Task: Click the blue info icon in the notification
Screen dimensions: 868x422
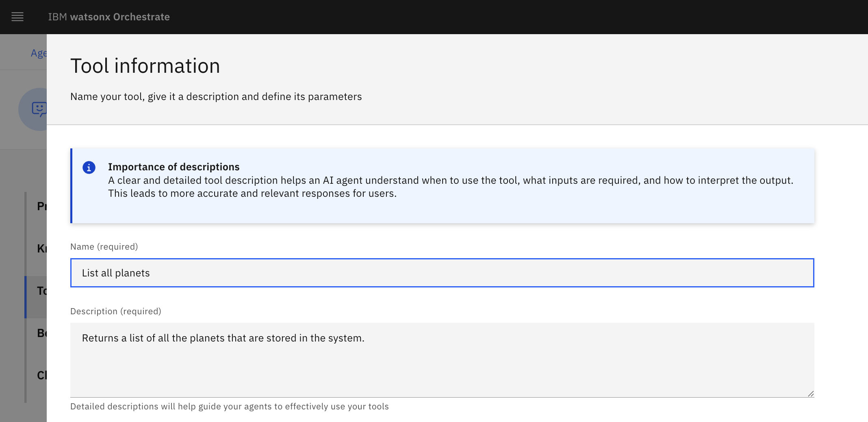Action: point(89,167)
